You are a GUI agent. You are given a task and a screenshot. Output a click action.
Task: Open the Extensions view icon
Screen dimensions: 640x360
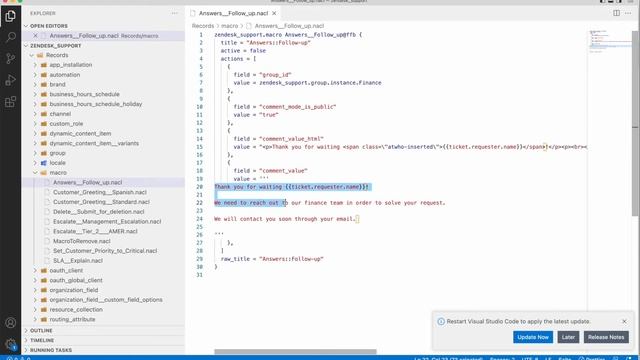pyautogui.click(x=11, y=101)
